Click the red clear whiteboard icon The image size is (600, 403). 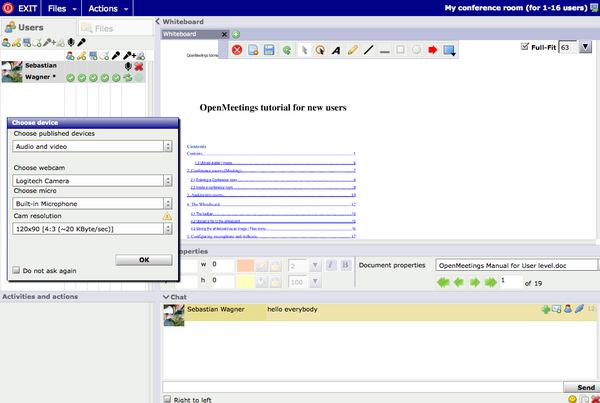tap(238, 49)
